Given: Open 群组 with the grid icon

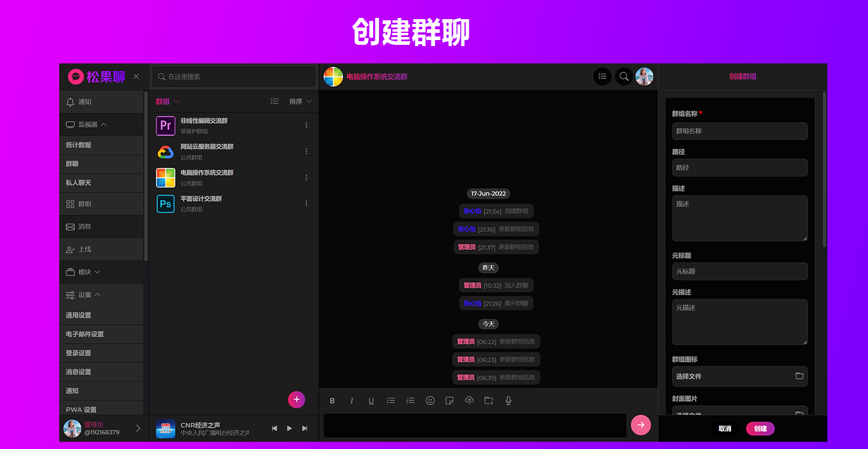Looking at the screenshot, I should (102, 204).
